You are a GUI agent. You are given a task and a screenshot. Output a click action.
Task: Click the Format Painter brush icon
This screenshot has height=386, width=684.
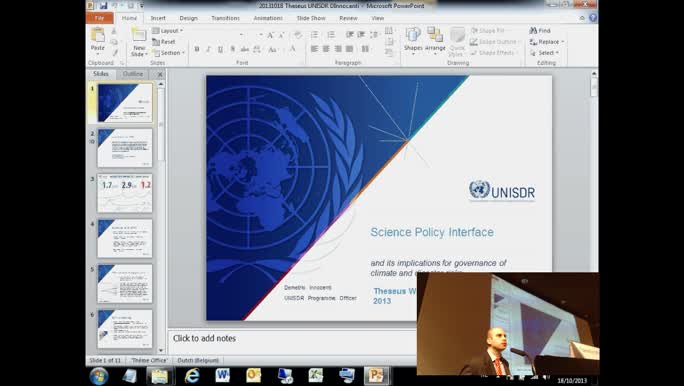pyautogui.click(x=115, y=53)
